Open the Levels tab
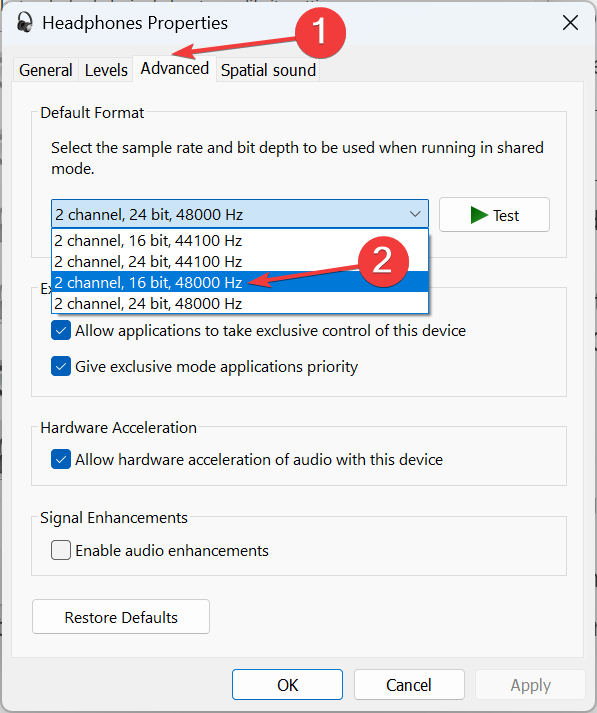 tap(106, 70)
